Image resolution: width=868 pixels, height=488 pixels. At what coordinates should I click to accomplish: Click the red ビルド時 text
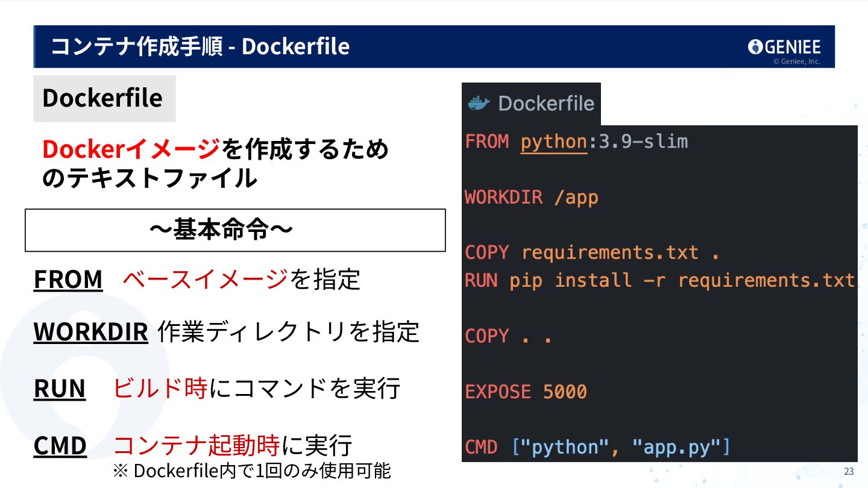(160, 389)
